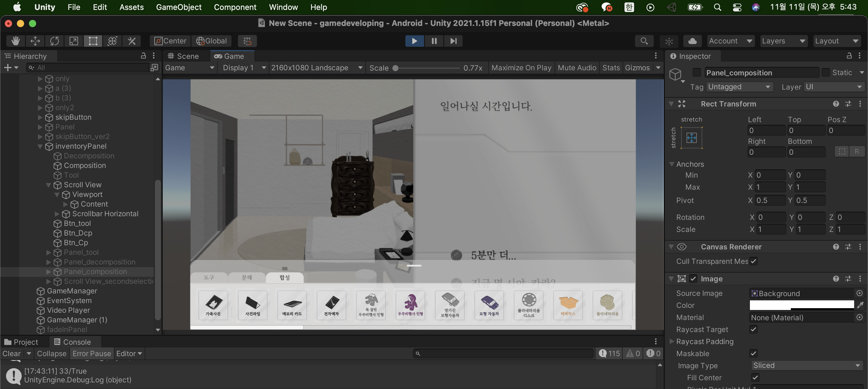Open the Image Type Sliced dropdown
Screen dimensions: 868x389
click(x=807, y=365)
